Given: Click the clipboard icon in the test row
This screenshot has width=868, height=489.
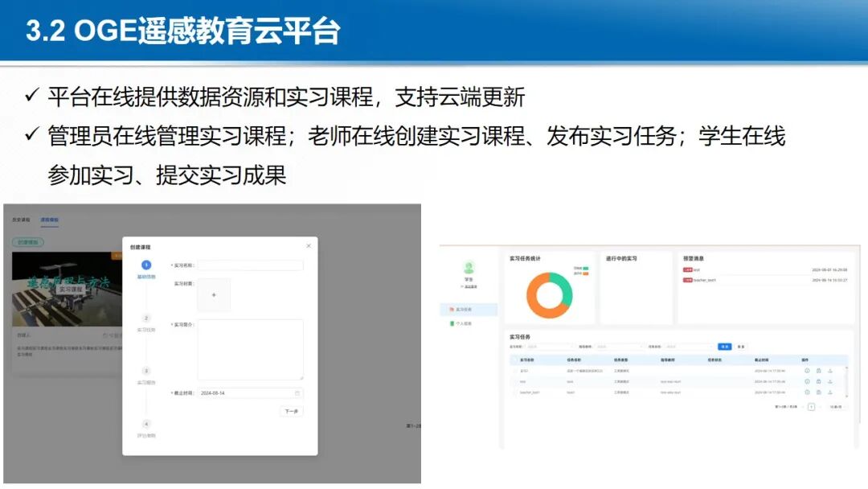Looking at the screenshot, I should (x=819, y=381).
